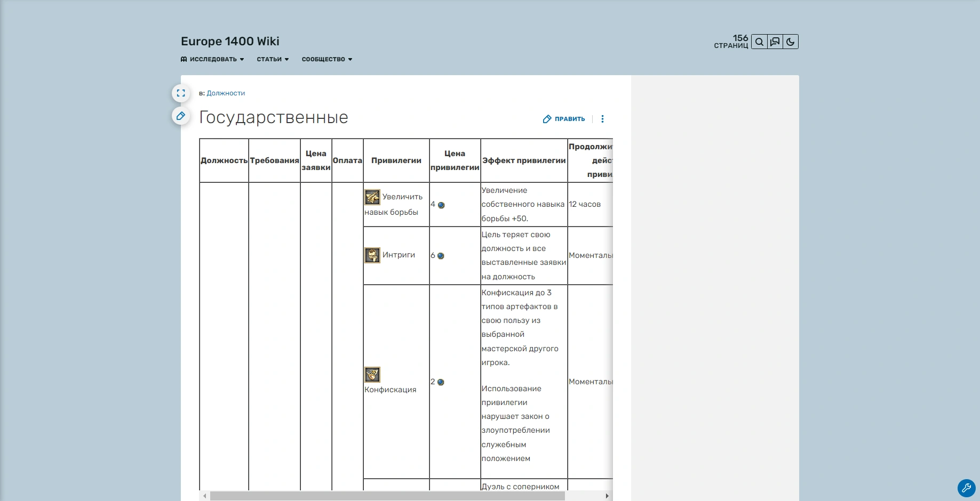Screen dimensions: 980x501
Task: Click the Дуэль с соперником text
Action: click(x=520, y=486)
